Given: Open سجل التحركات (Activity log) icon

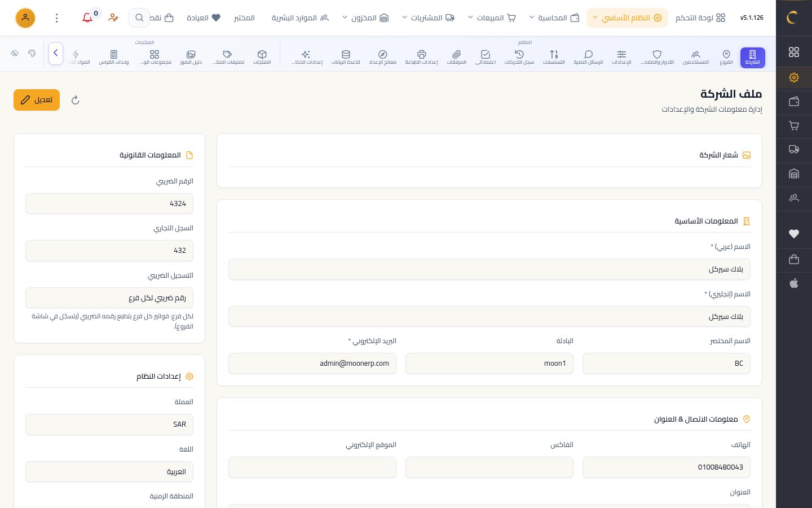Looking at the screenshot, I should point(519,58).
